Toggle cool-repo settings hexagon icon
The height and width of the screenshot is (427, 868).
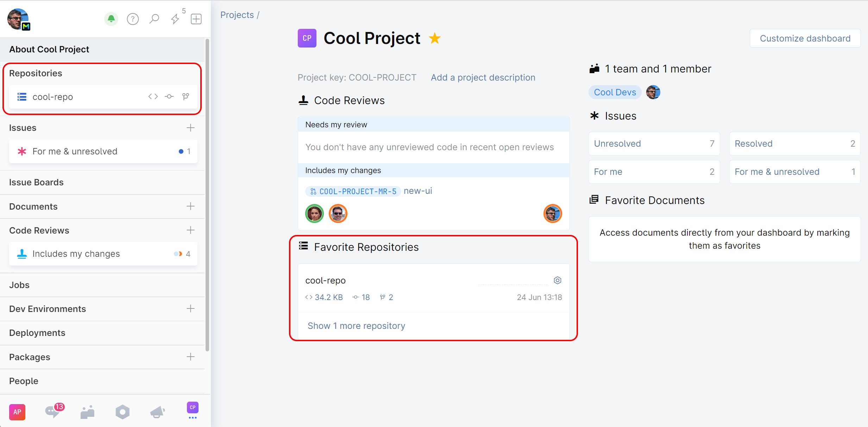[x=557, y=280]
